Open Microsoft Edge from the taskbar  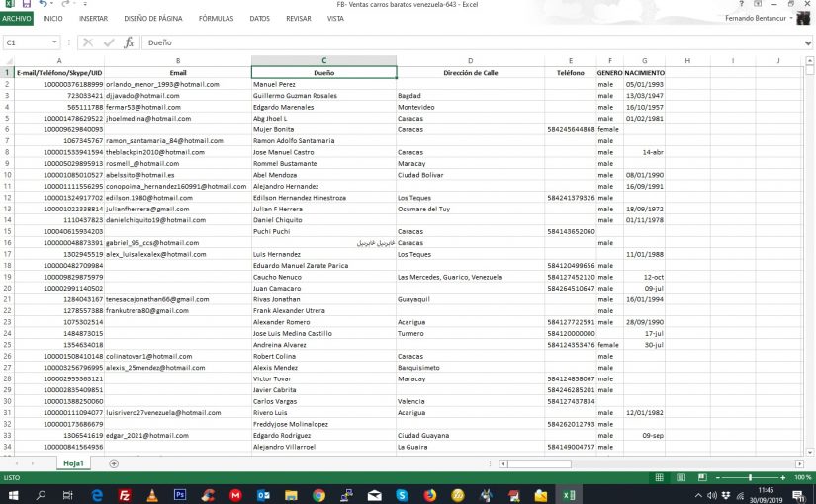pyautogui.click(x=97, y=495)
